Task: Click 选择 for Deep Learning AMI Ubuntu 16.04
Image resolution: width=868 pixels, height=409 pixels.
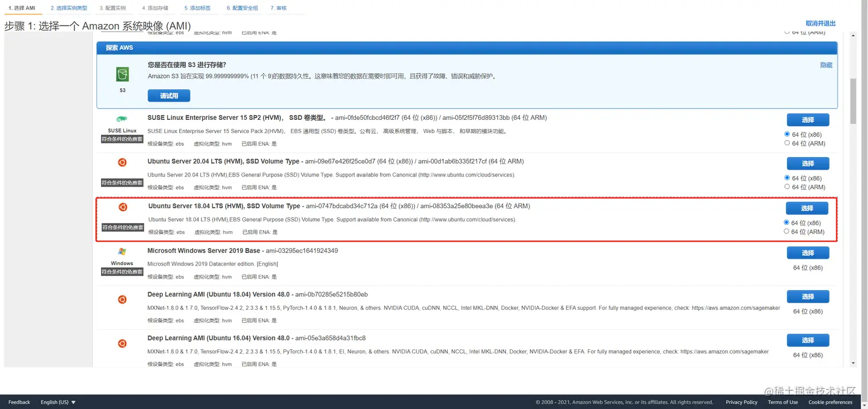Action: (x=808, y=340)
